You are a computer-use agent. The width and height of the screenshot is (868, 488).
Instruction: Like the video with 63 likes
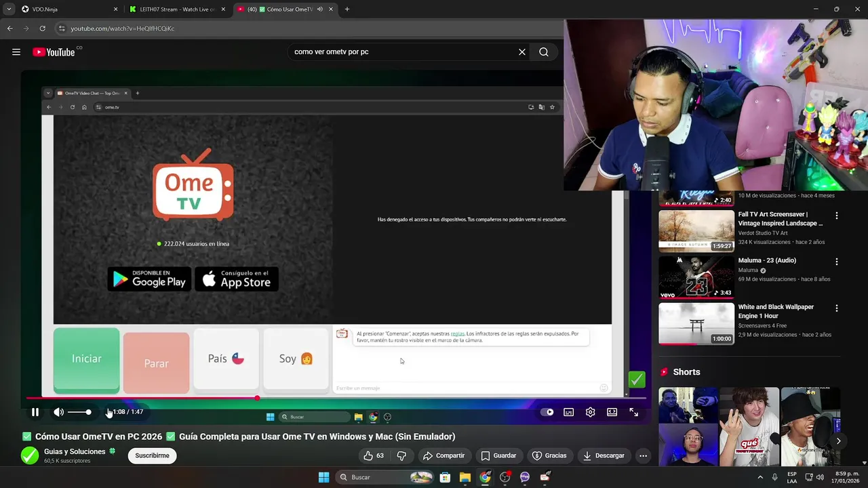click(374, 455)
